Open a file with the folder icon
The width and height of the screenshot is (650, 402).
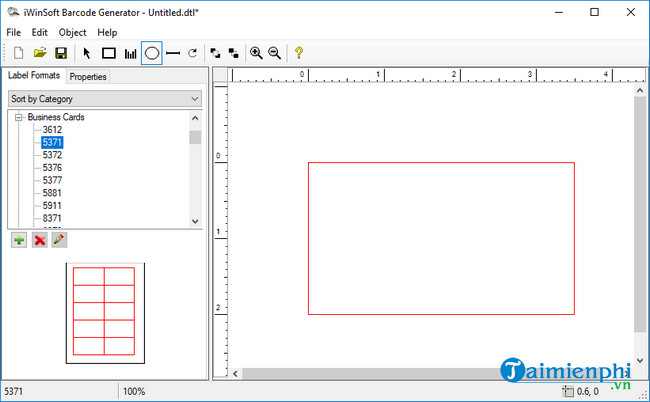[40, 53]
